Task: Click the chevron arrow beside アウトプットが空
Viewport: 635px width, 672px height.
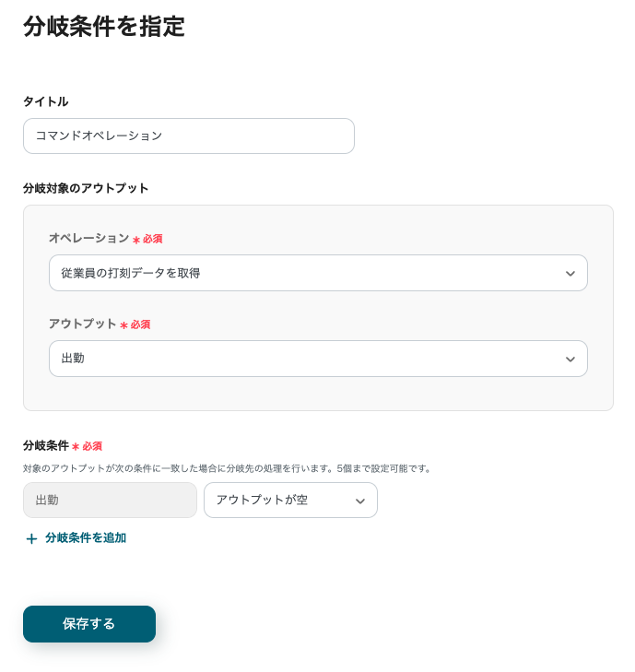Action: (x=359, y=501)
